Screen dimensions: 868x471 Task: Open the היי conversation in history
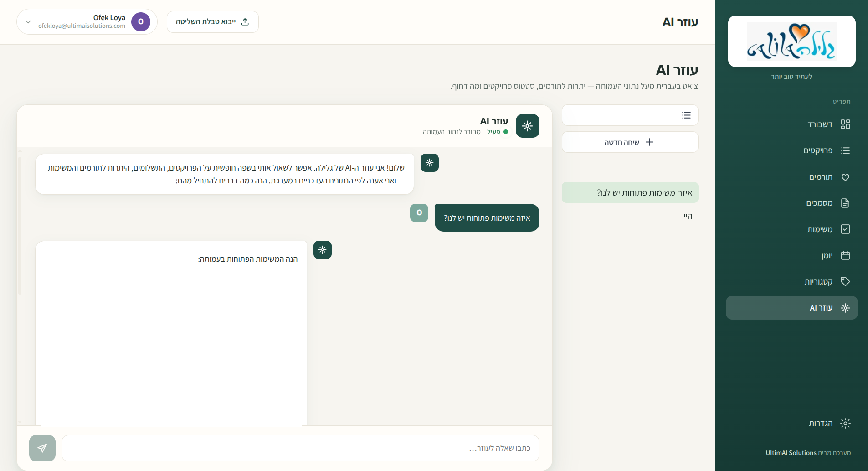630,216
